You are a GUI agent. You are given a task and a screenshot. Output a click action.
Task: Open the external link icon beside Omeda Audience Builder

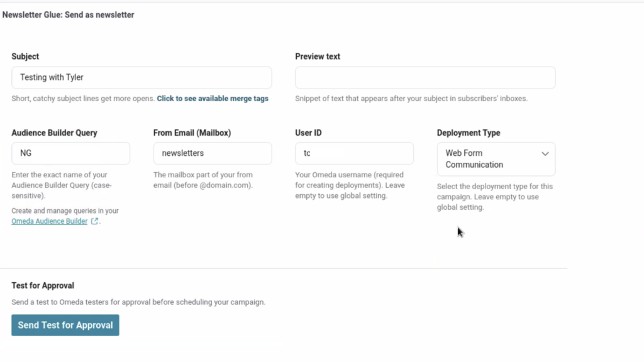(x=95, y=221)
